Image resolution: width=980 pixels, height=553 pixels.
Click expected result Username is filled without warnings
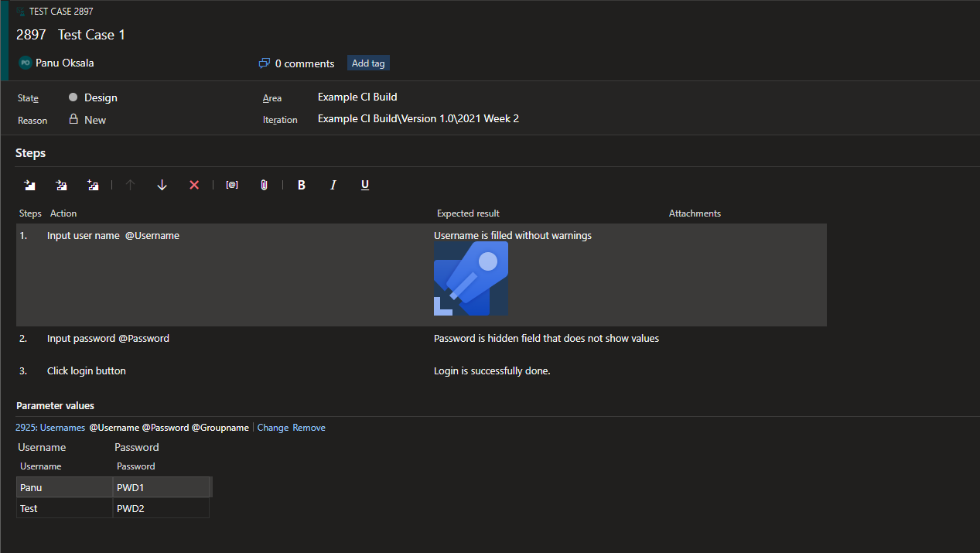point(513,236)
